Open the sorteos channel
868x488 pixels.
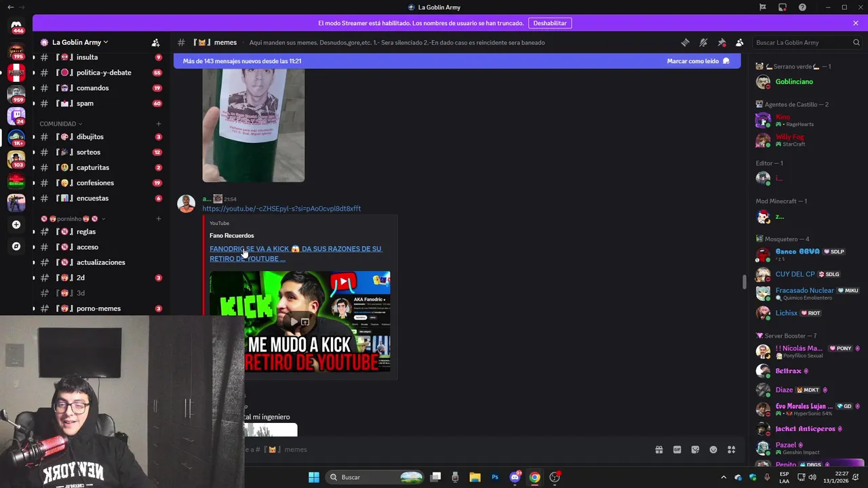(100, 152)
